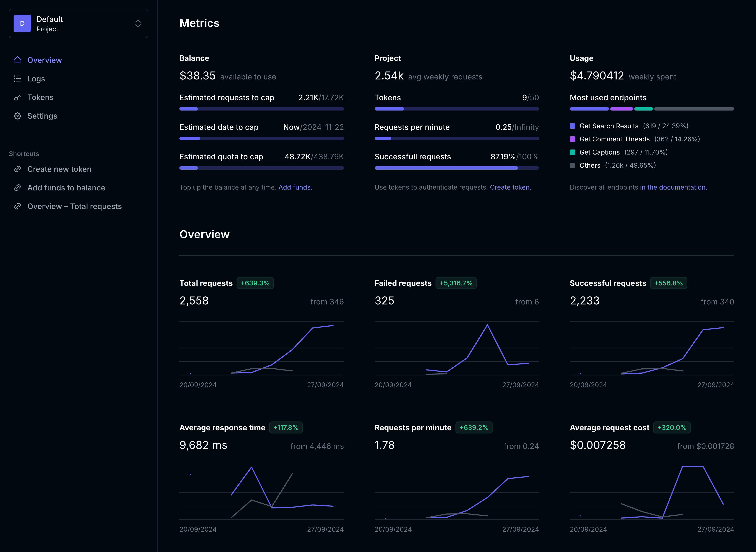756x552 pixels.
Task: Click the Add funds link
Action: pyautogui.click(x=295, y=187)
